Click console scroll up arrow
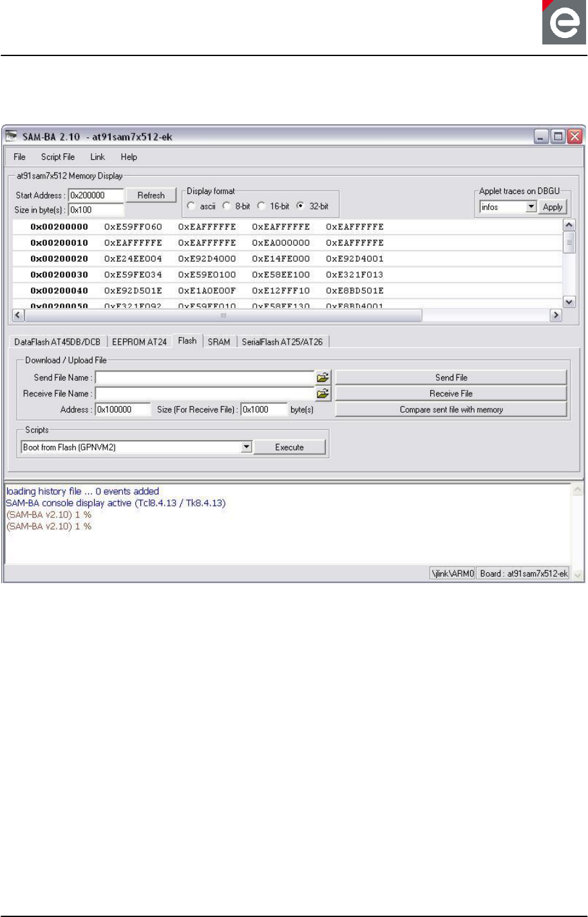The image size is (588, 917). (577, 490)
